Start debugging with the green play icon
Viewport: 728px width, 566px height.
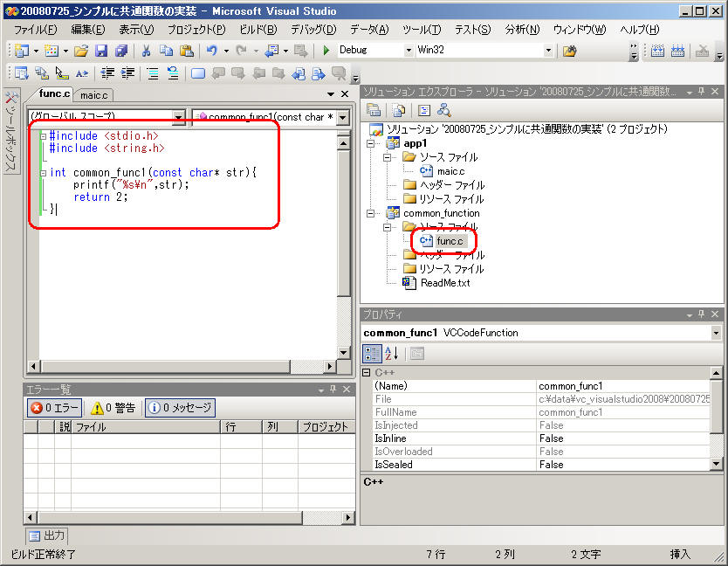326,51
